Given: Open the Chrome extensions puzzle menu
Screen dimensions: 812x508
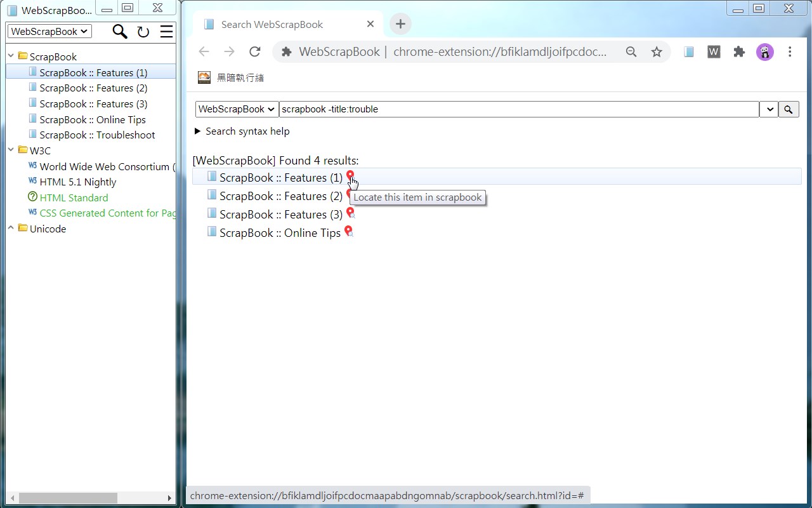Looking at the screenshot, I should point(739,52).
